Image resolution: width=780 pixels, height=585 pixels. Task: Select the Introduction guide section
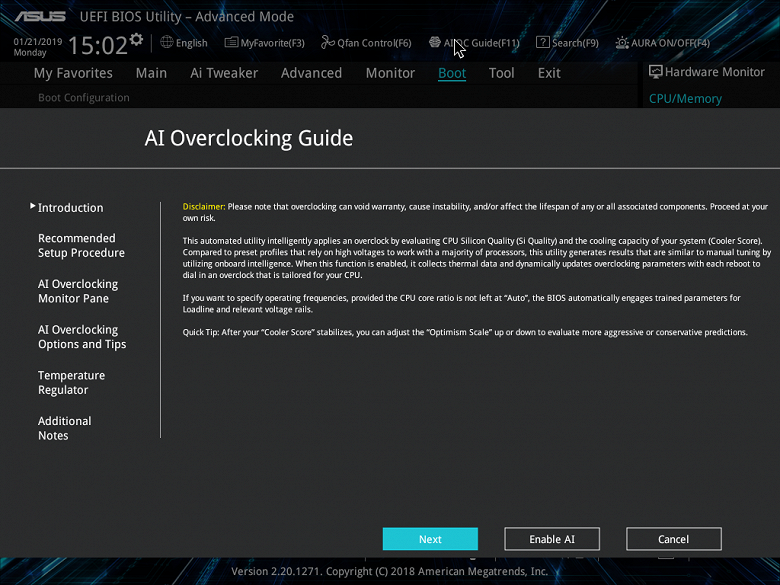[71, 208]
